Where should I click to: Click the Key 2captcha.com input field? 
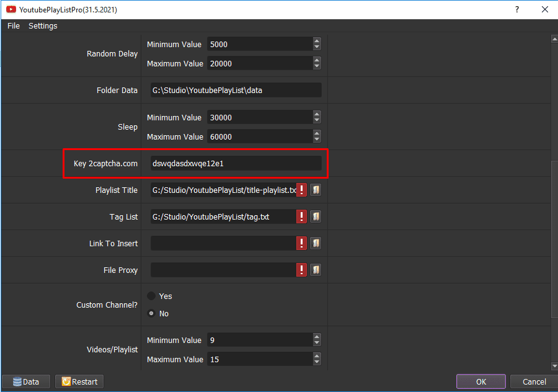[x=236, y=163]
